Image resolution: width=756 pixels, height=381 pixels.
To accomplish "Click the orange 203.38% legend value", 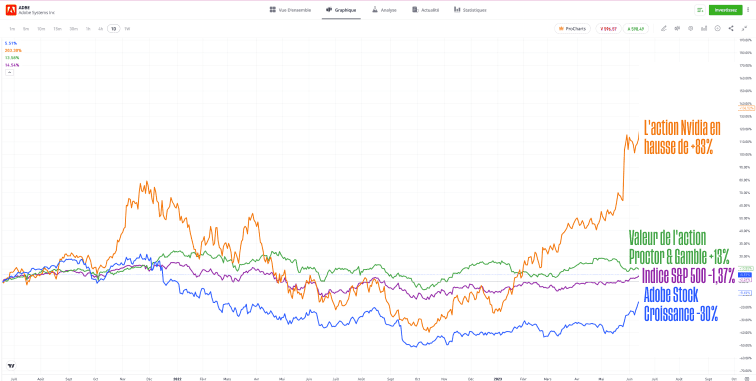I will coord(13,50).
